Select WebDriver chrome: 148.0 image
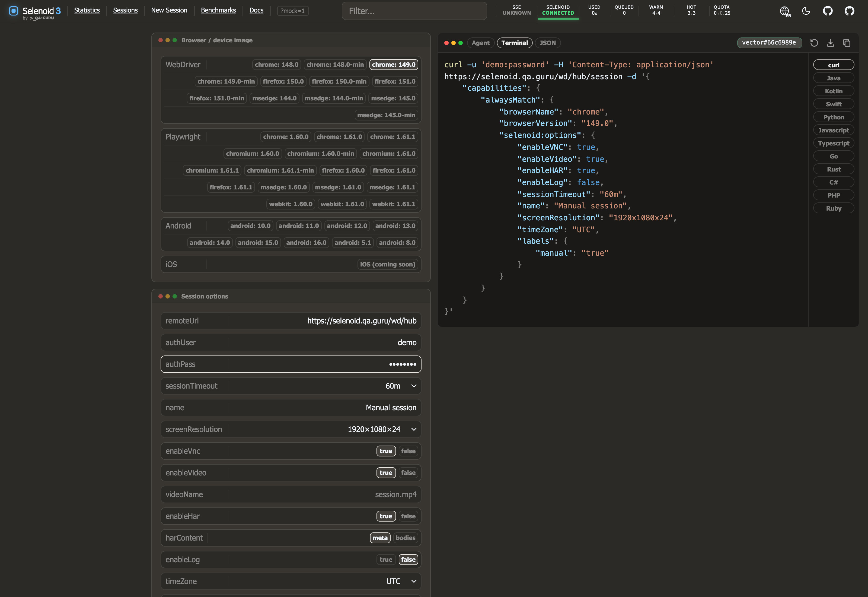The width and height of the screenshot is (868, 597). click(x=277, y=65)
